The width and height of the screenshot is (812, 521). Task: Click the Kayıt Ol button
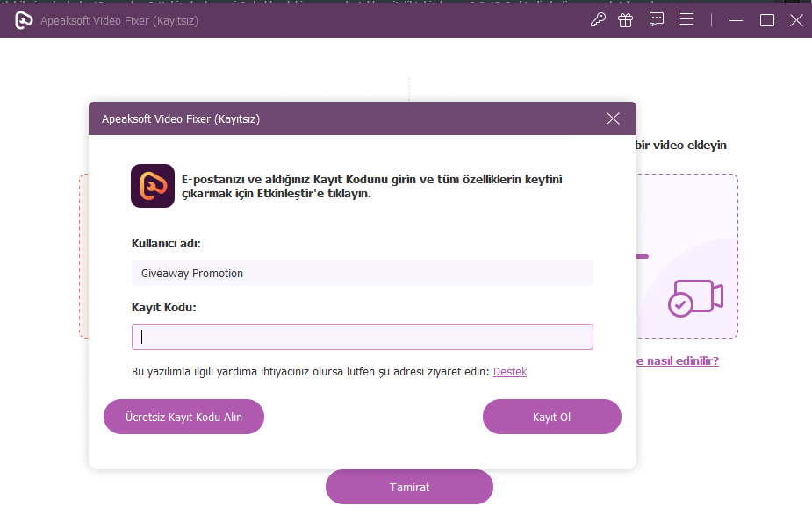tap(551, 417)
